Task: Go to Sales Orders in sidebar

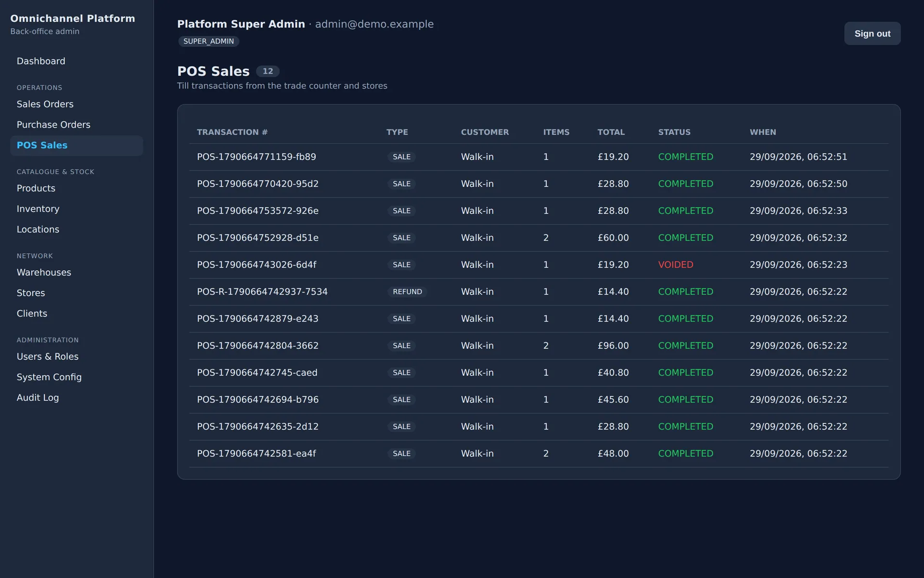Action: (x=77, y=104)
